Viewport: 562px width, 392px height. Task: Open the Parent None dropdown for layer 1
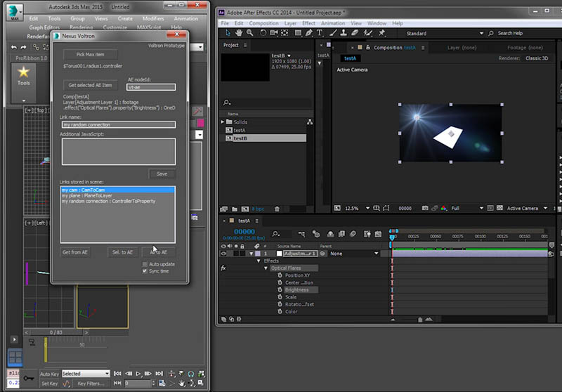354,254
